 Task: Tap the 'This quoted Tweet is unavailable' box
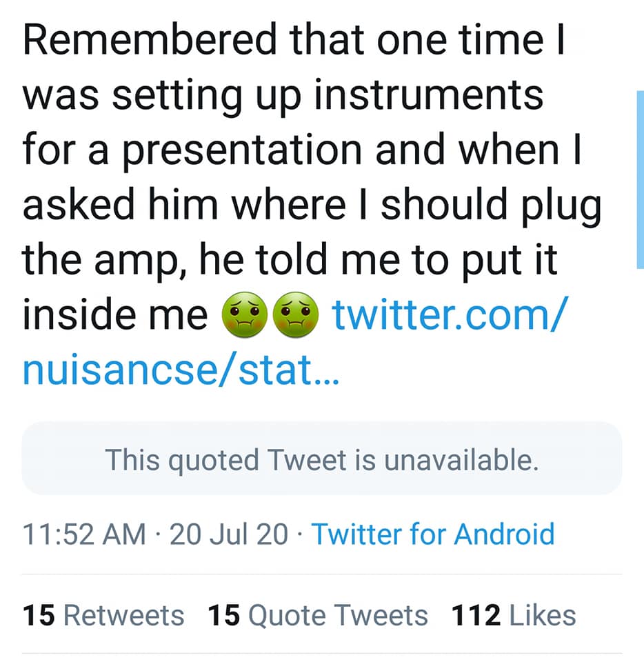tap(321, 459)
